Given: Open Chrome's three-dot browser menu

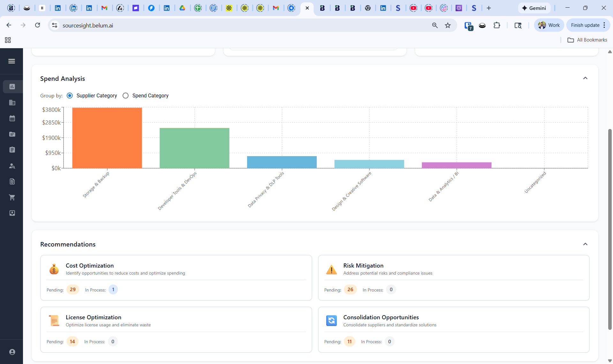Looking at the screenshot, I should [604, 25].
